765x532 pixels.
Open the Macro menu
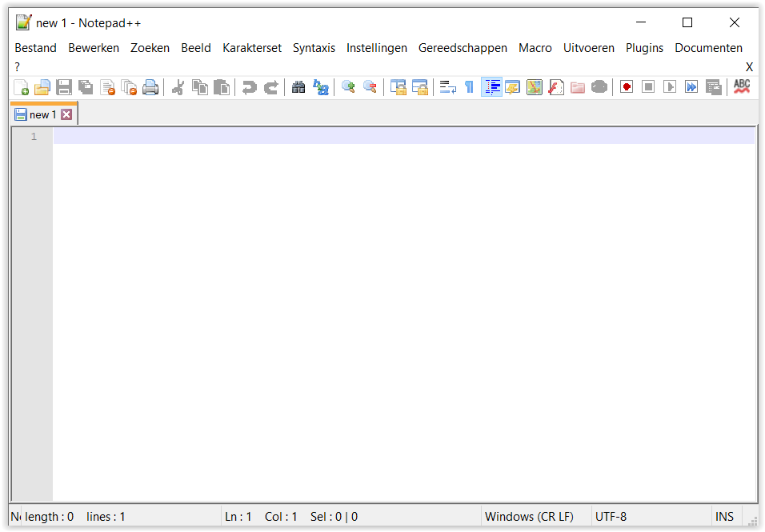535,48
